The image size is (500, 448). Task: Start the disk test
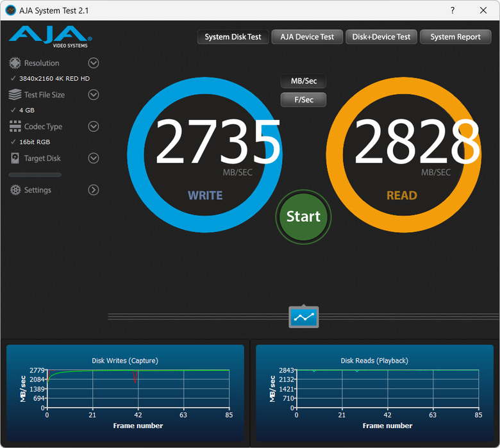(x=303, y=217)
